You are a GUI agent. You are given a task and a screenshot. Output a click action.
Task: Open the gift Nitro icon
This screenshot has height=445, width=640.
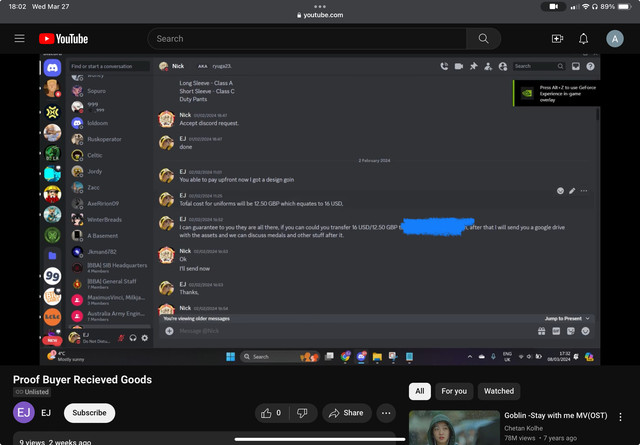click(542, 331)
